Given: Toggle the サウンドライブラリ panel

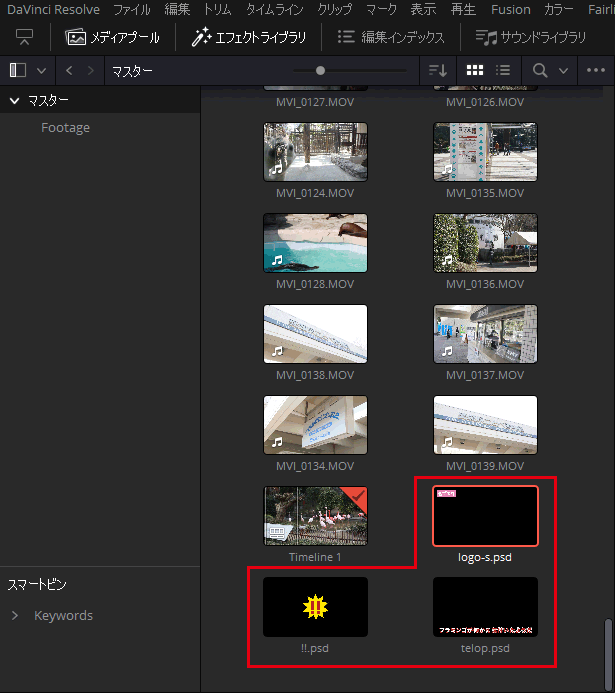Looking at the screenshot, I should (531, 37).
